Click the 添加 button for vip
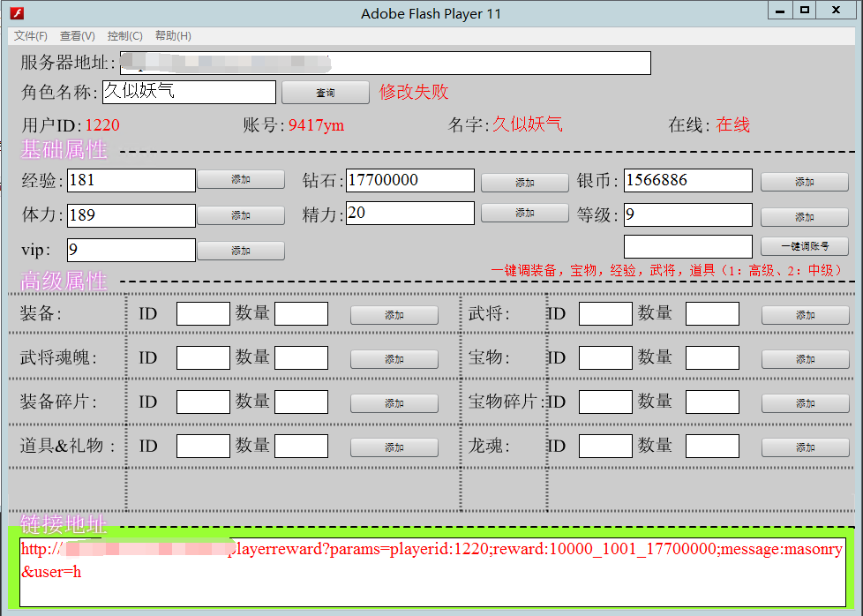 [x=240, y=251]
